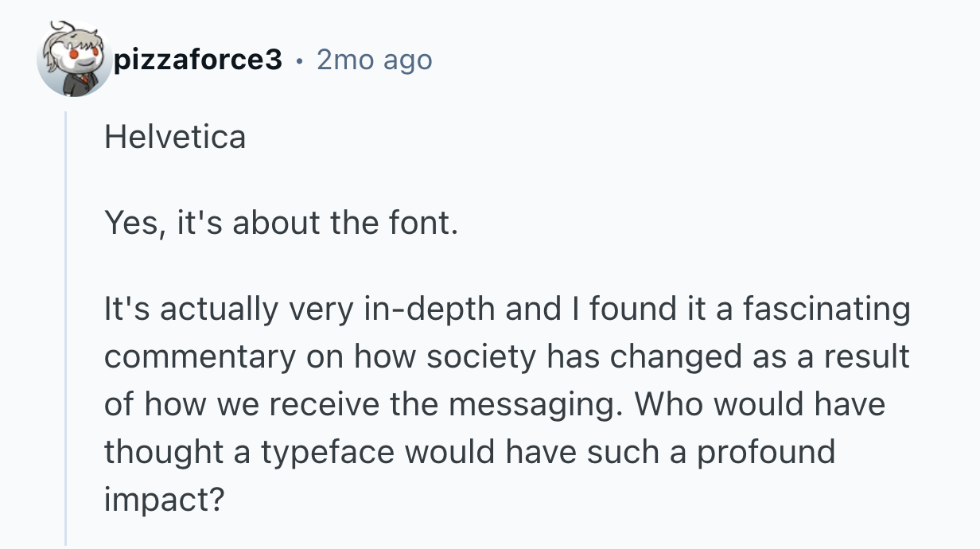
Task: Click the word 'fascinating' in the comment
Action: 826,310
